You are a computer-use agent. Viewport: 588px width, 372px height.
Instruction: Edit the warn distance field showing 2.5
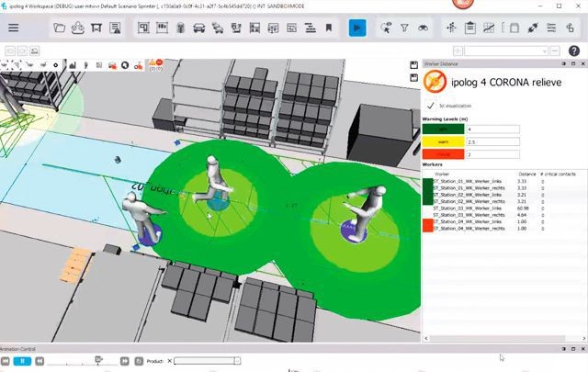492,141
